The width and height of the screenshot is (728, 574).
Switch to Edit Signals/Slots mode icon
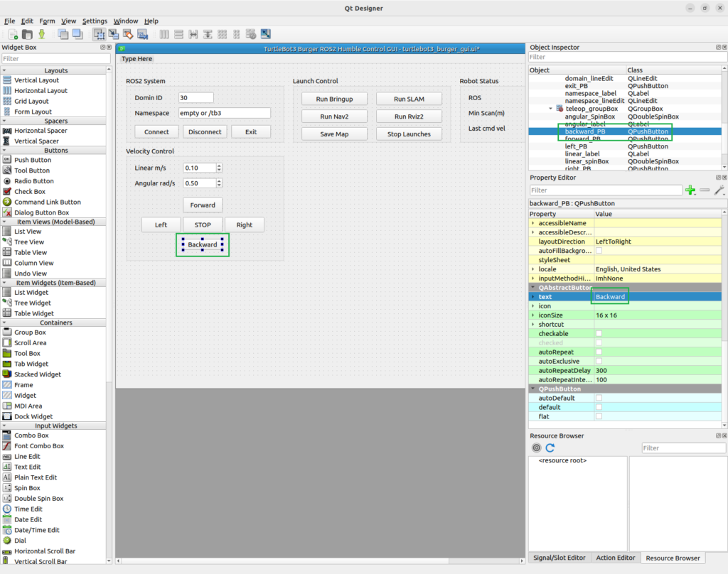(x=113, y=34)
